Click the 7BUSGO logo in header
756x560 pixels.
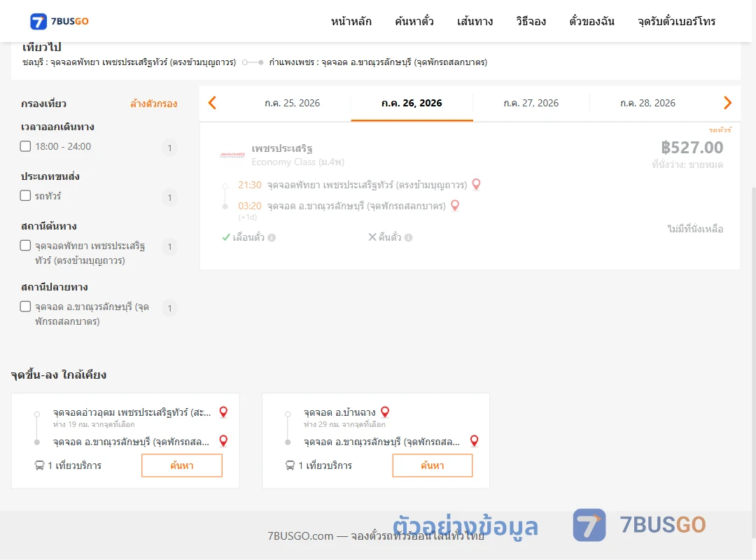point(59,21)
